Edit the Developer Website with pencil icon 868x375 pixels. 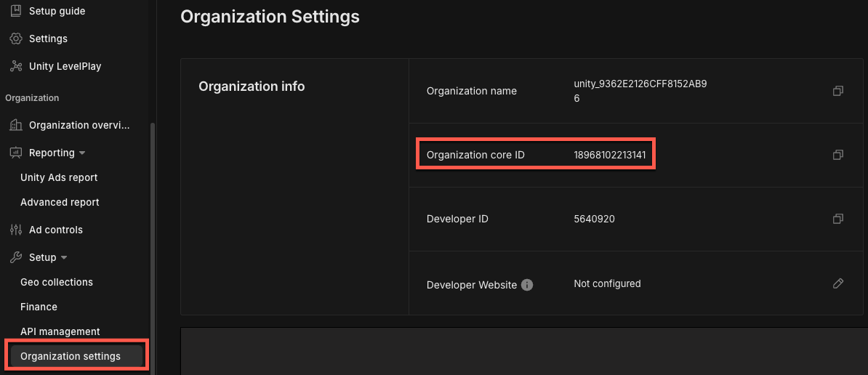tap(837, 283)
